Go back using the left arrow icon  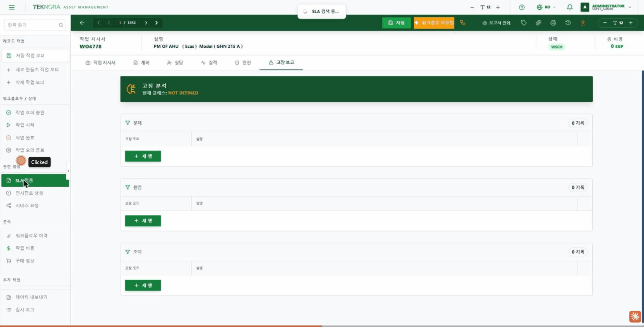click(x=82, y=23)
